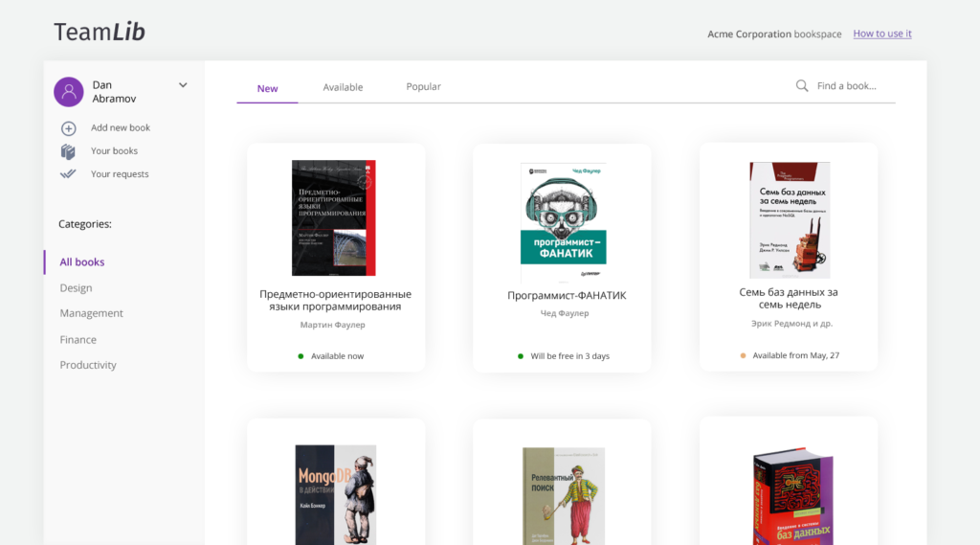This screenshot has width=980, height=545.
Task: Open the Предметно-ориентированные языки book cover
Action: tap(334, 217)
